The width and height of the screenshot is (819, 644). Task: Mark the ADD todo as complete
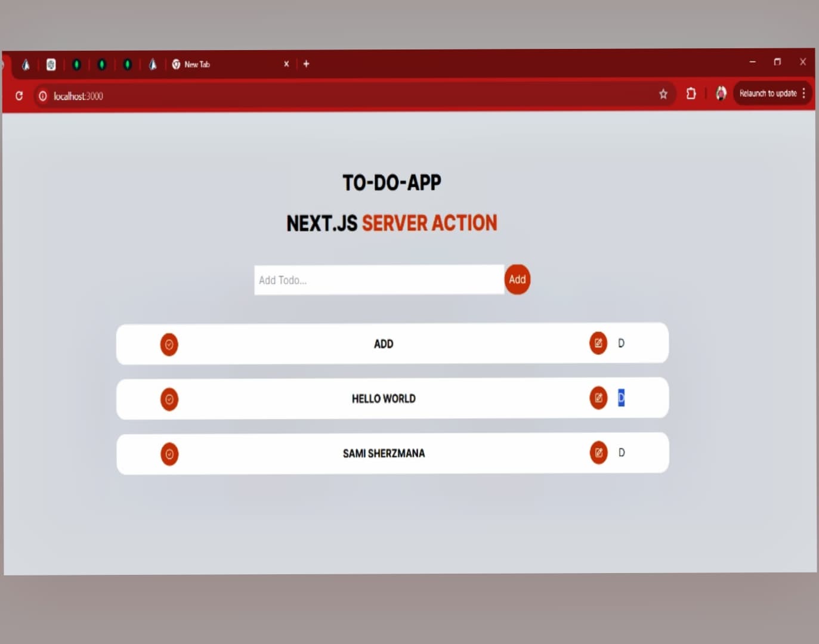tap(169, 344)
